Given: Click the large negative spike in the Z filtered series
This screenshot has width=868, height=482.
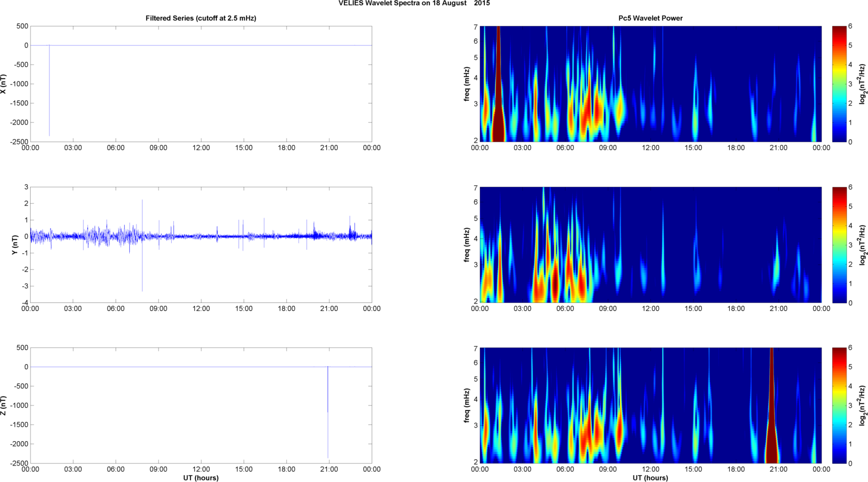Looking at the screenshot, I should click(328, 412).
